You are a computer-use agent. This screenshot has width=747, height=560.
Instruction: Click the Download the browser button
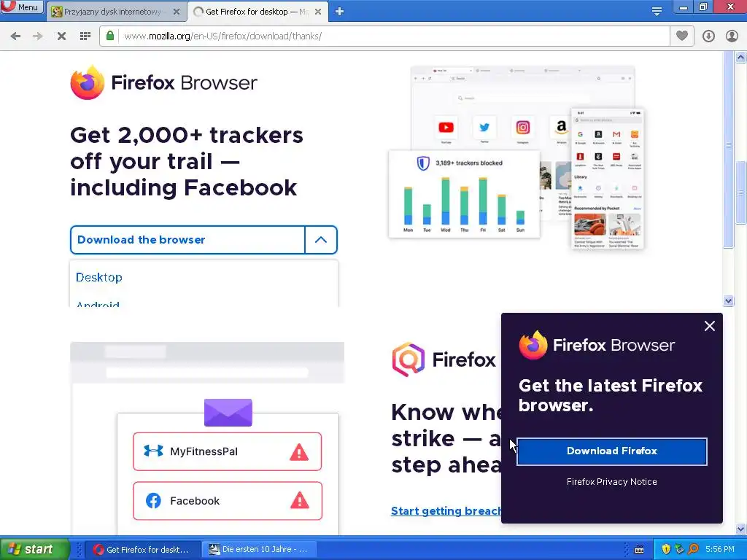pos(187,240)
